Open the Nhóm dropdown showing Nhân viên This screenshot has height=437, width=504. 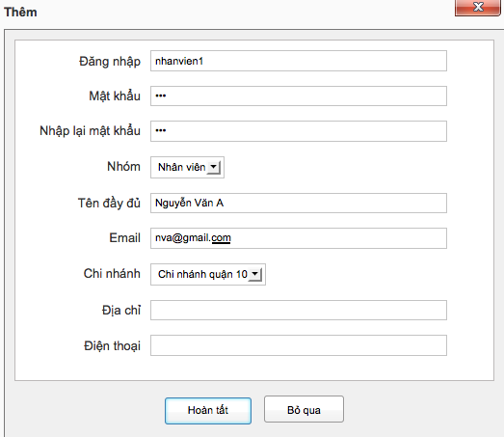[187, 167]
